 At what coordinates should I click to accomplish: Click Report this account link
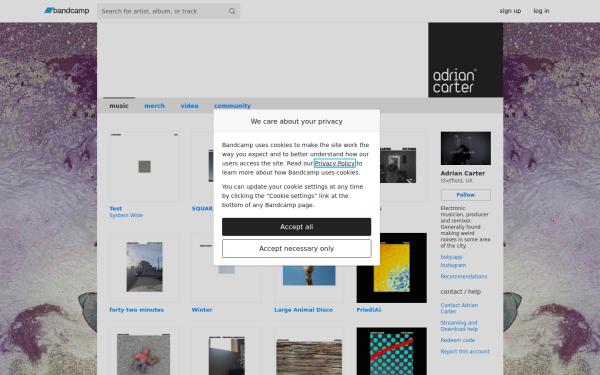point(465,351)
